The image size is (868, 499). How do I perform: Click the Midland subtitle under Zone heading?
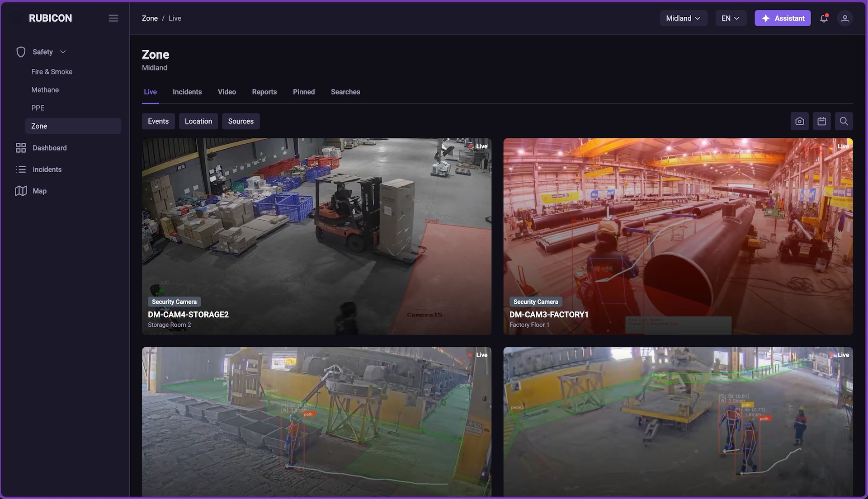pos(155,68)
